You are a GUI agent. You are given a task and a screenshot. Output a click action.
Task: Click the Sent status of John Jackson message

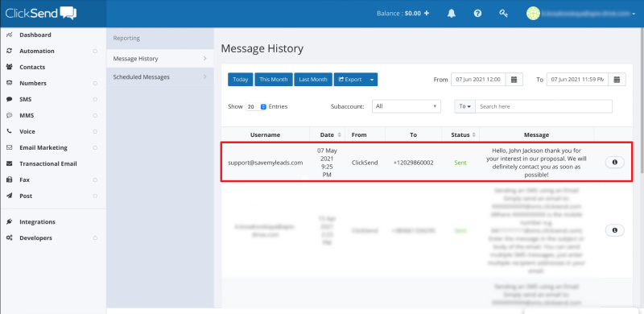(460, 163)
